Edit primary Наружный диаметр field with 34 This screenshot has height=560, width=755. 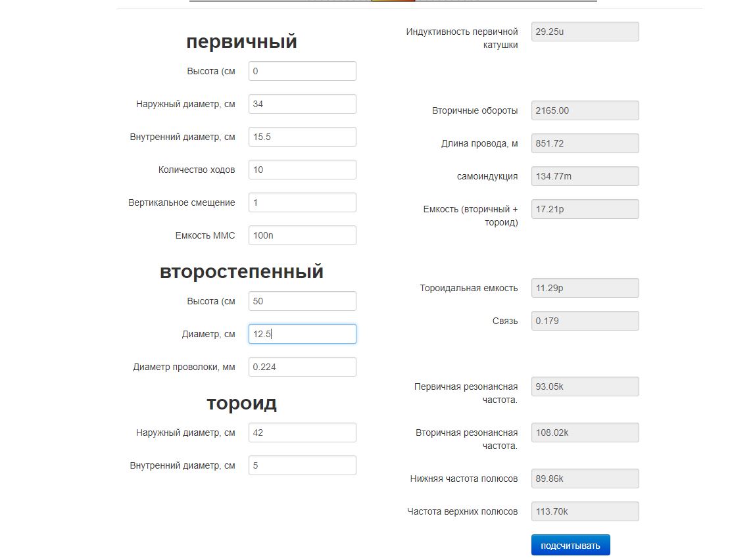pos(303,104)
